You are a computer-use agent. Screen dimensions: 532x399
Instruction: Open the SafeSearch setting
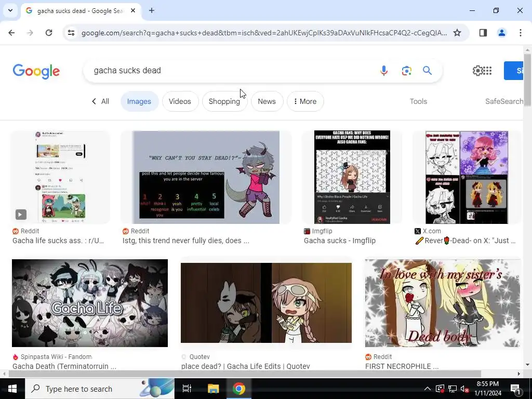504,101
